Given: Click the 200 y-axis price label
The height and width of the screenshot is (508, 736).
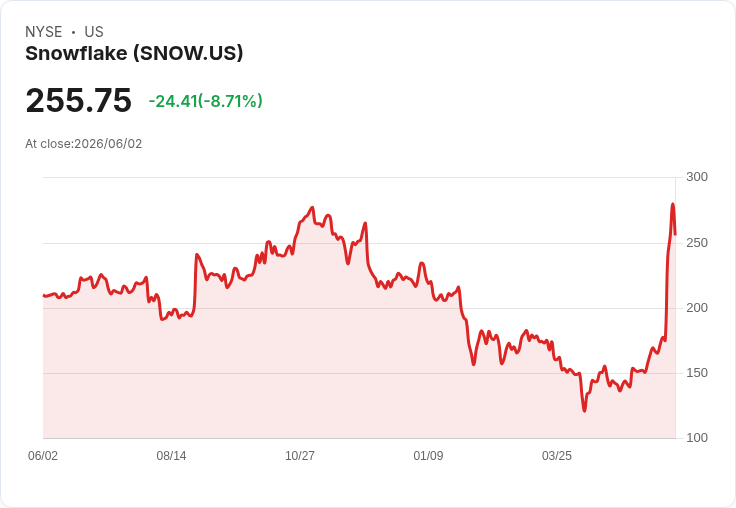Looking at the screenshot, I should 697,308.
